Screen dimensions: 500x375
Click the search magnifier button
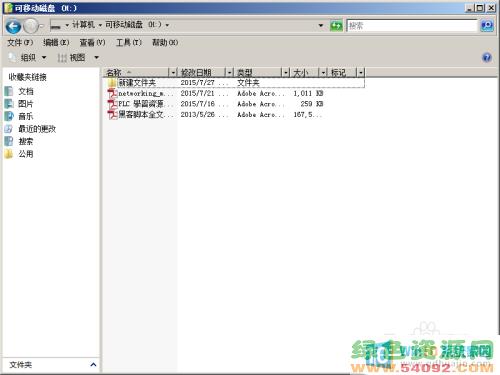pos(487,25)
